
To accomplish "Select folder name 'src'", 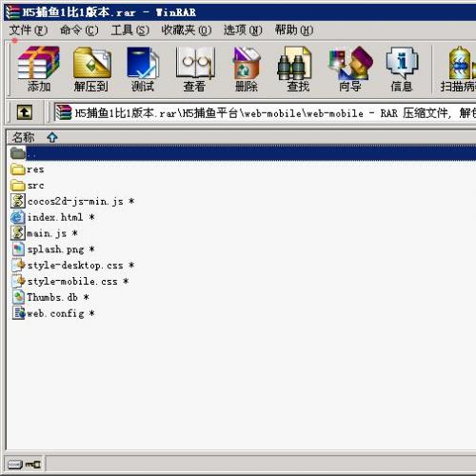I will pyautogui.click(x=35, y=186).
